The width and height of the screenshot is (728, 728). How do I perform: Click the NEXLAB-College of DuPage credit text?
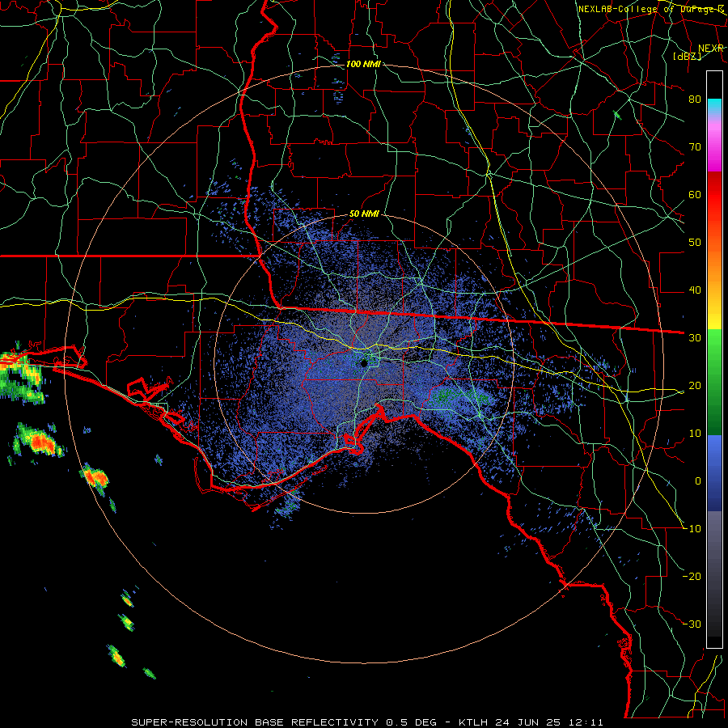tap(650, 9)
